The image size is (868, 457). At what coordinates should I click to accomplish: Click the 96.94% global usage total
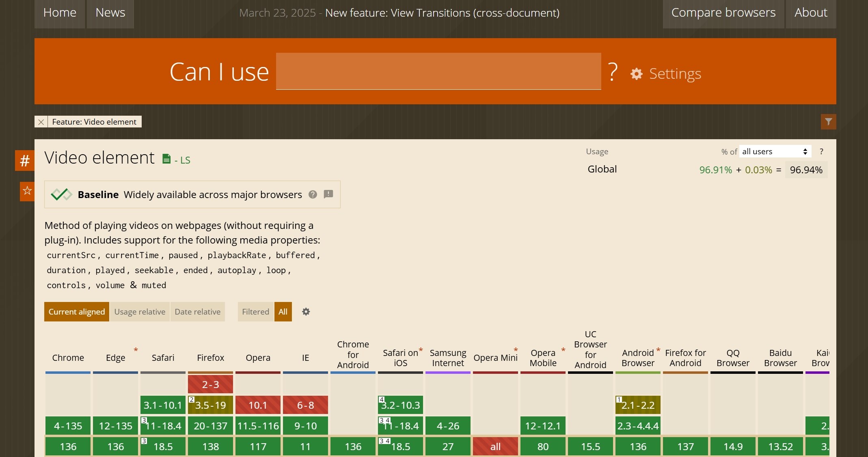click(806, 170)
